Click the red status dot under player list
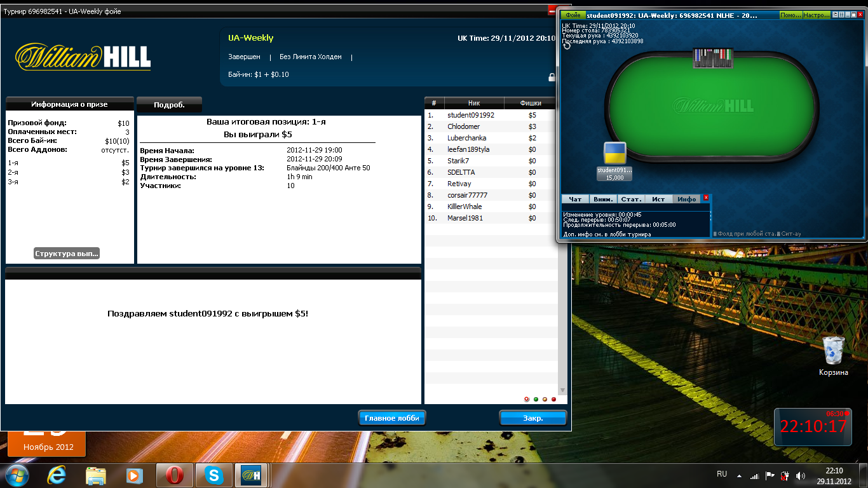The image size is (868, 488). 527,399
